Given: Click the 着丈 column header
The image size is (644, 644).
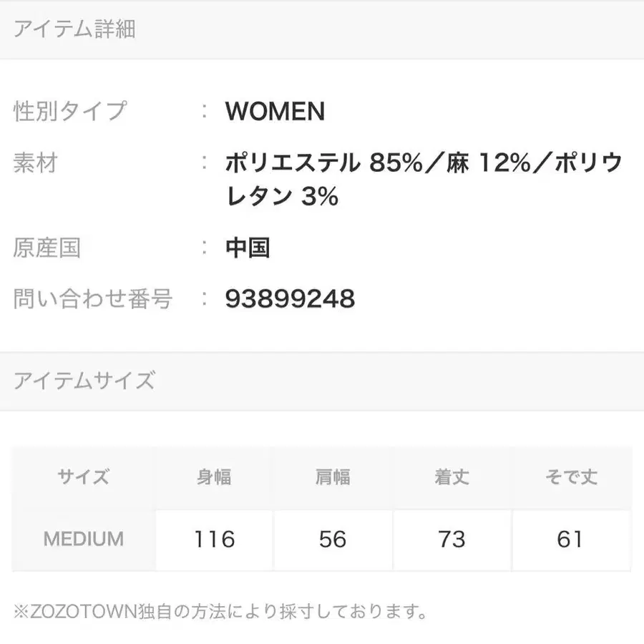Looking at the screenshot, I should [452, 477].
